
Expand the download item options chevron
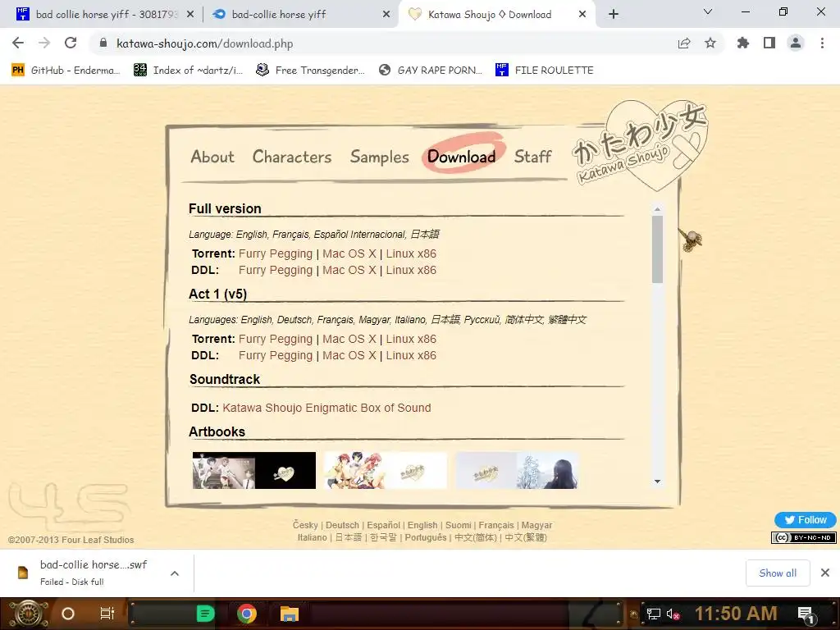click(x=175, y=573)
